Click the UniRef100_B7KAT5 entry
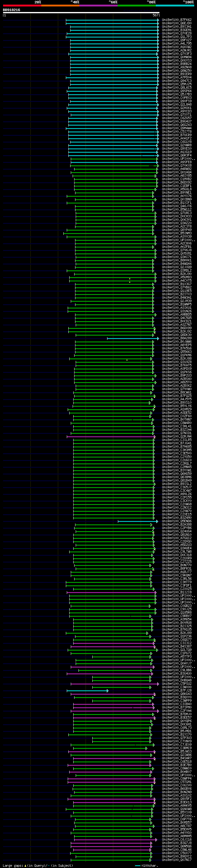The width and height of the screenshot is (197, 868). (176, 365)
